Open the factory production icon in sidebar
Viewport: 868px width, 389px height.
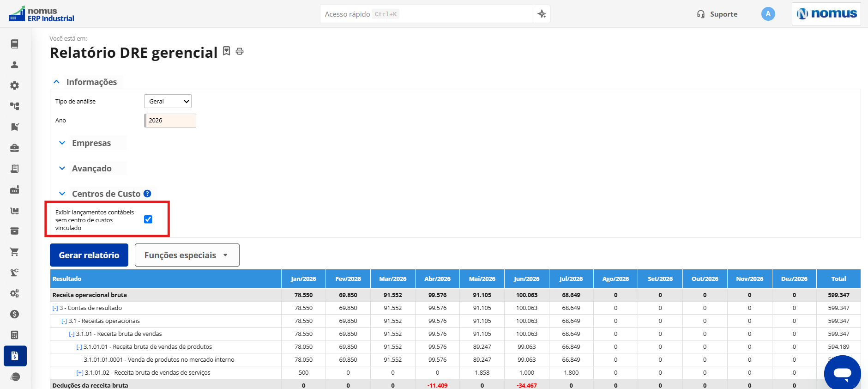(15, 189)
